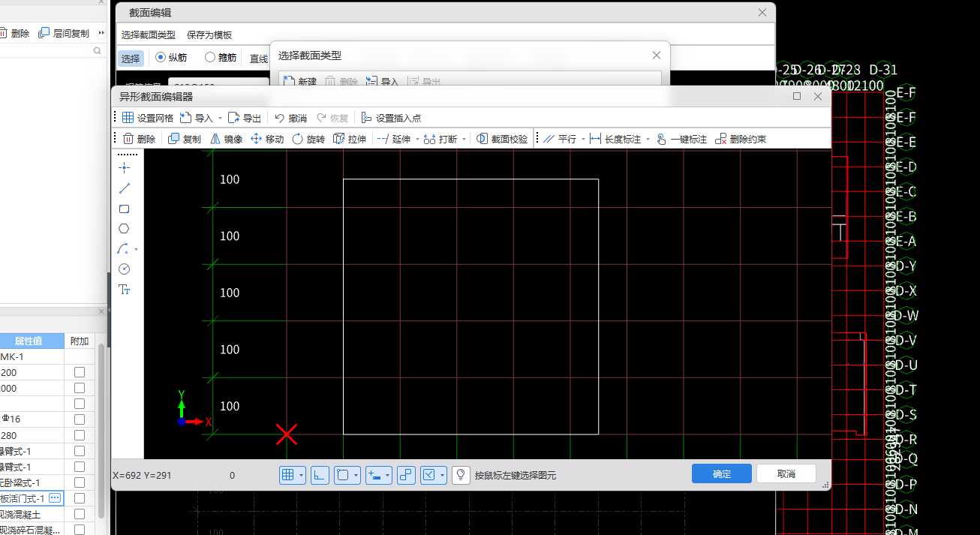Select the 纵筋 radio button
This screenshot has width=980, height=535.
click(x=161, y=57)
